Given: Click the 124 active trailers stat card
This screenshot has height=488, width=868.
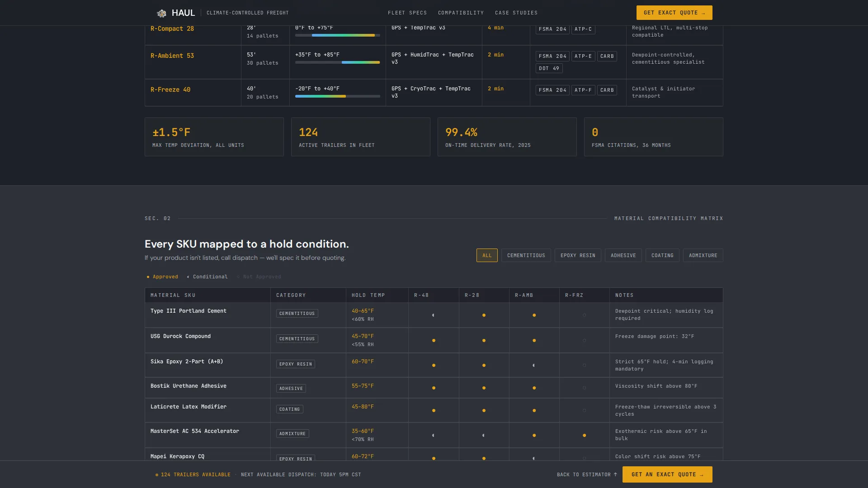Looking at the screenshot, I should click(x=361, y=137).
